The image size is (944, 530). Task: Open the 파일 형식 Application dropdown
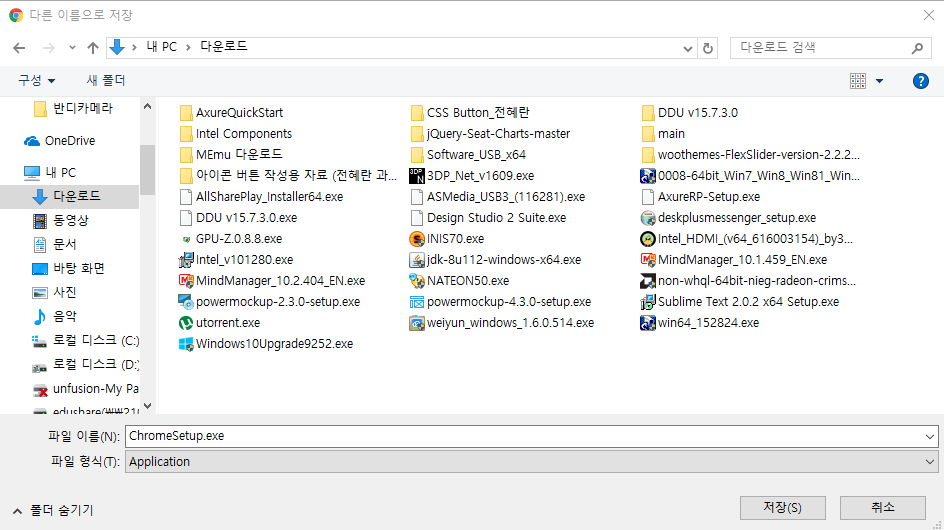[531, 462]
